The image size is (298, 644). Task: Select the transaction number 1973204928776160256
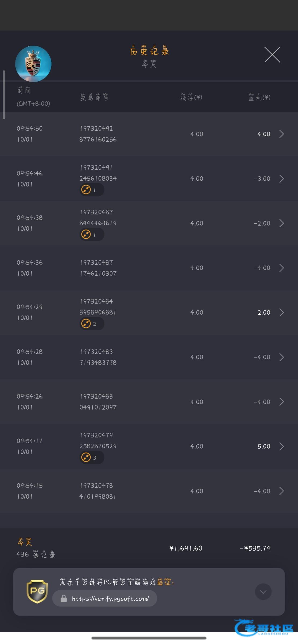point(98,134)
